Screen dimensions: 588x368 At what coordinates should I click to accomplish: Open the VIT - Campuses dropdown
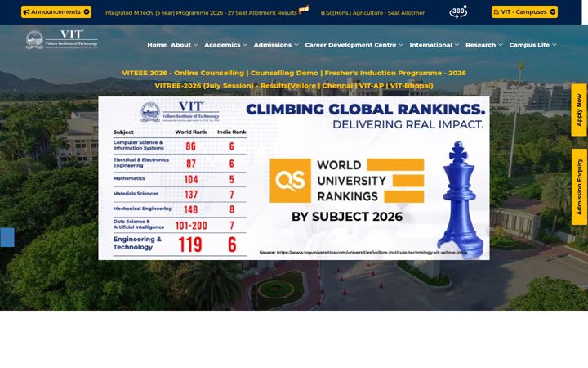tap(524, 11)
